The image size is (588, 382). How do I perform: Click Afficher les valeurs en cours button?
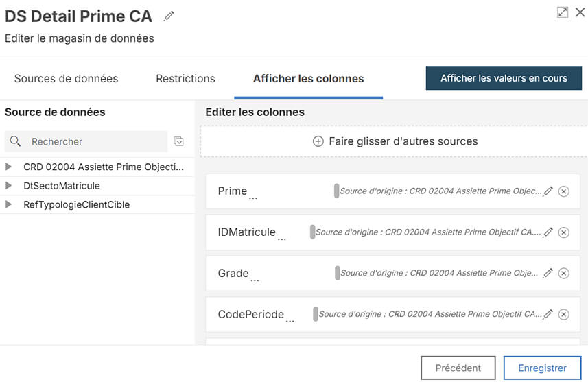504,78
